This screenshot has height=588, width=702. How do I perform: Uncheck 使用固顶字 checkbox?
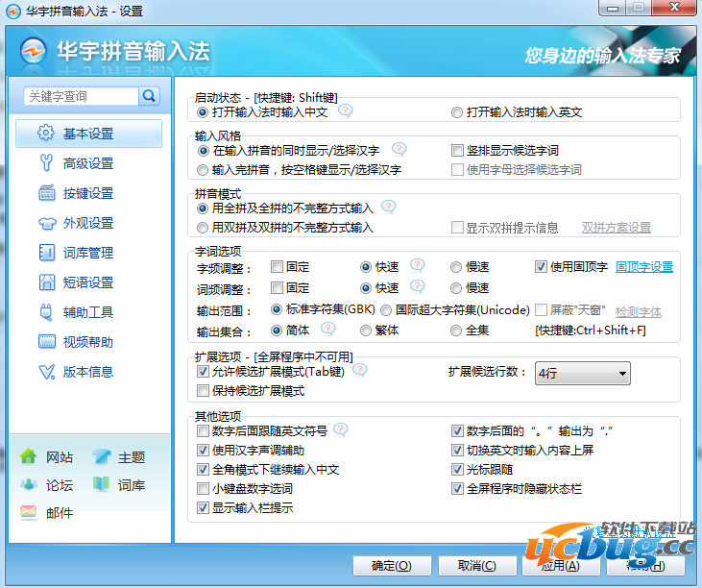point(541,267)
